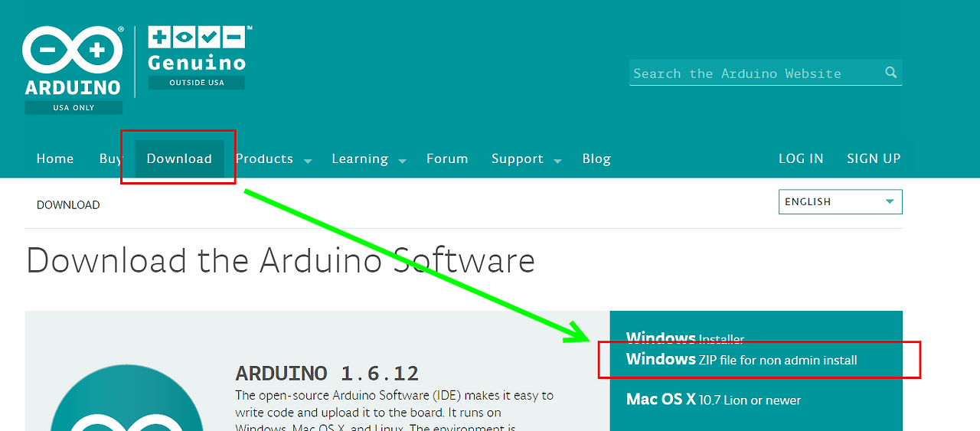The height and width of the screenshot is (431, 980).
Task: Click the Download the Arduino Software heading
Action: click(x=280, y=260)
